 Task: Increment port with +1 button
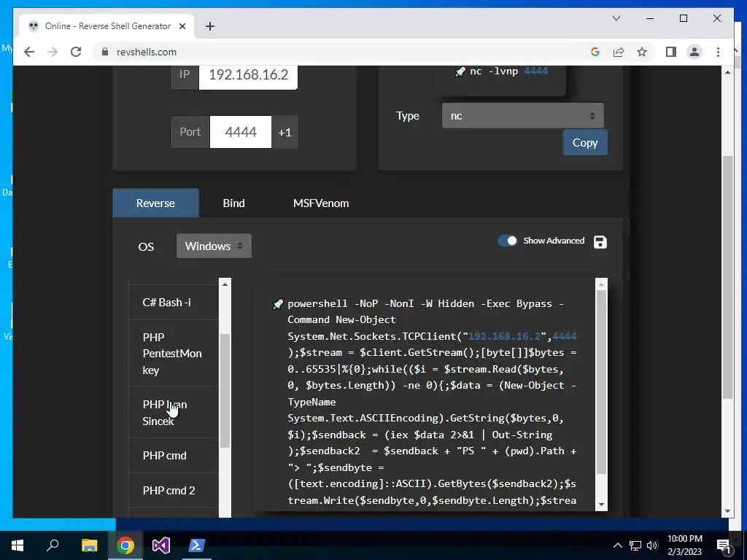point(285,132)
